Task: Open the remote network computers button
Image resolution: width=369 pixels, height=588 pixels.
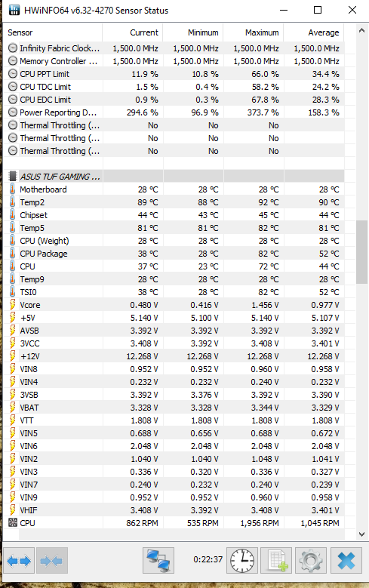Action: [x=158, y=561]
